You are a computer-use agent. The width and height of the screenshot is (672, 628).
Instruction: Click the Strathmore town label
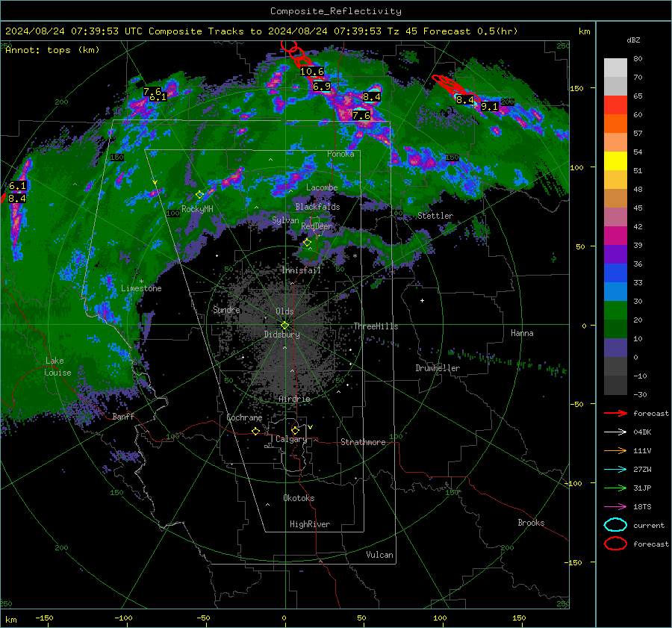pyautogui.click(x=363, y=442)
